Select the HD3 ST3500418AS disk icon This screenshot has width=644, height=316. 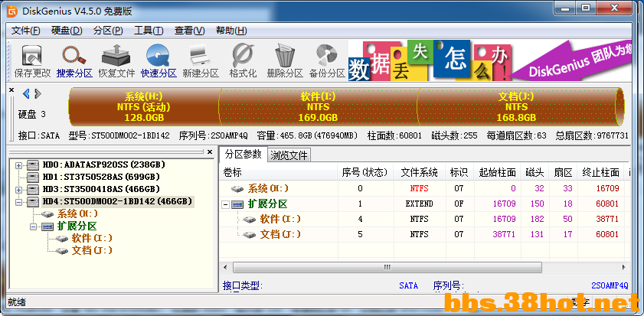pos(33,190)
